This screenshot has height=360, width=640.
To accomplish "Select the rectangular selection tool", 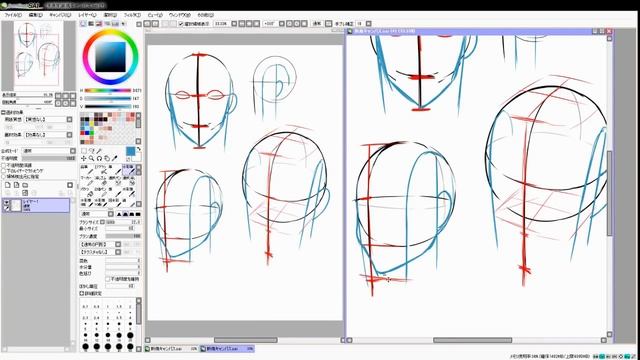I will [84, 151].
